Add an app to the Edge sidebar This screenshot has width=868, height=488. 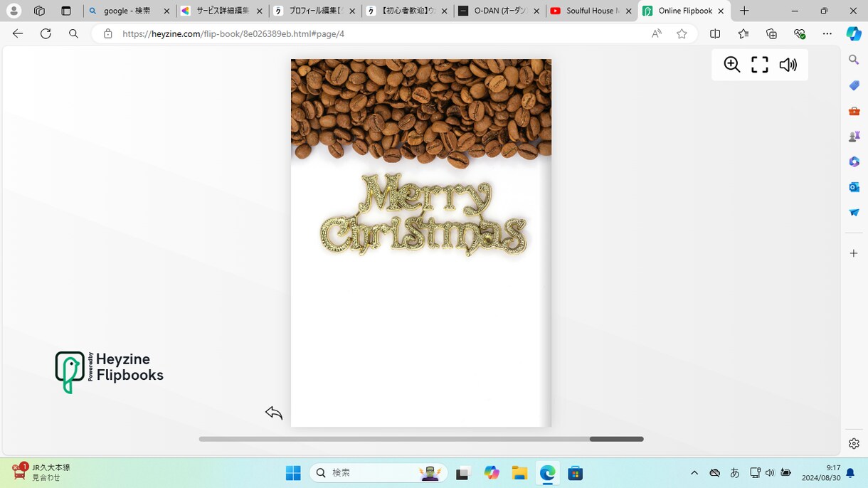(x=854, y=253)
